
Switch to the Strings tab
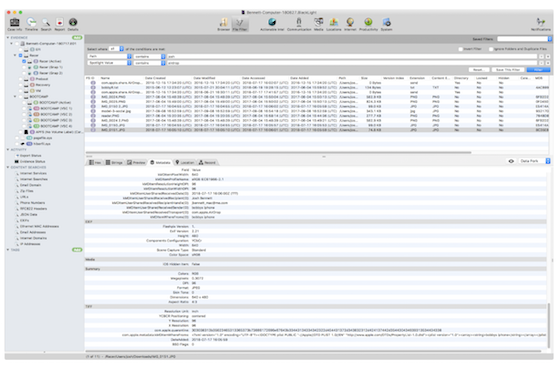114,163
